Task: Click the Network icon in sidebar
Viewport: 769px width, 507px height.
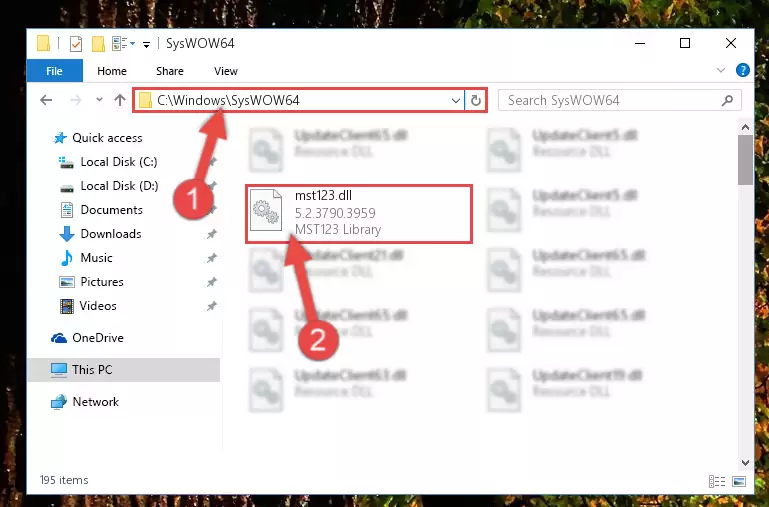Action: pos(59,402)
